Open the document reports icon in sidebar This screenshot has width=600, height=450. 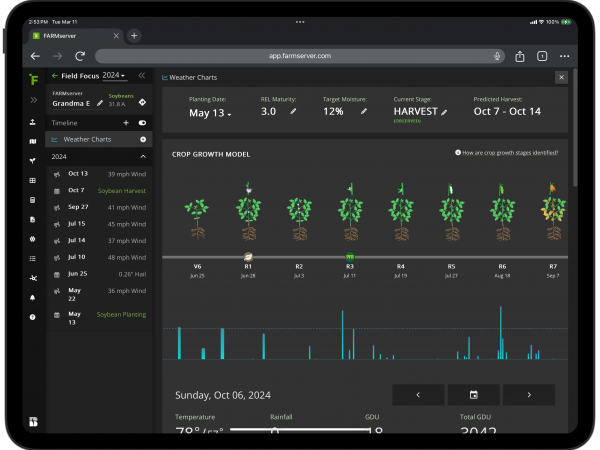[33, 220]
